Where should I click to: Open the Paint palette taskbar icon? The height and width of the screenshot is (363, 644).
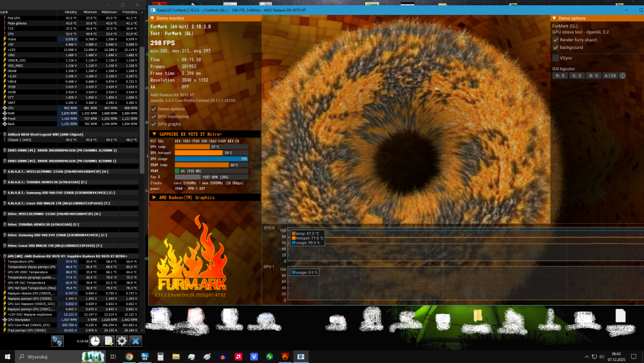point(207,357)
